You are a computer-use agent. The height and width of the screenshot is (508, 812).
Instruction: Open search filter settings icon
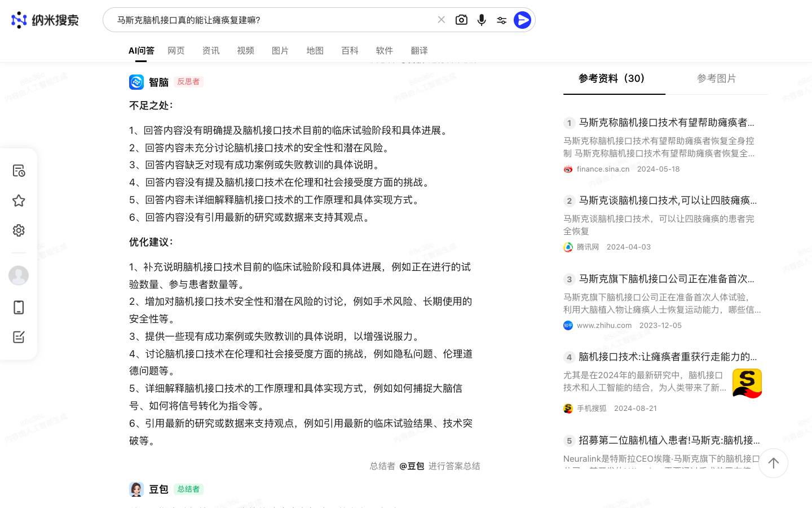click(x=502, y=20)
